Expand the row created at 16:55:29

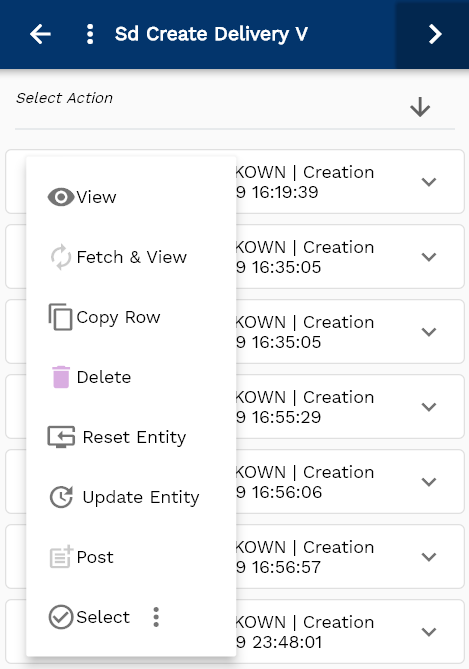click(x=428, y=407)
